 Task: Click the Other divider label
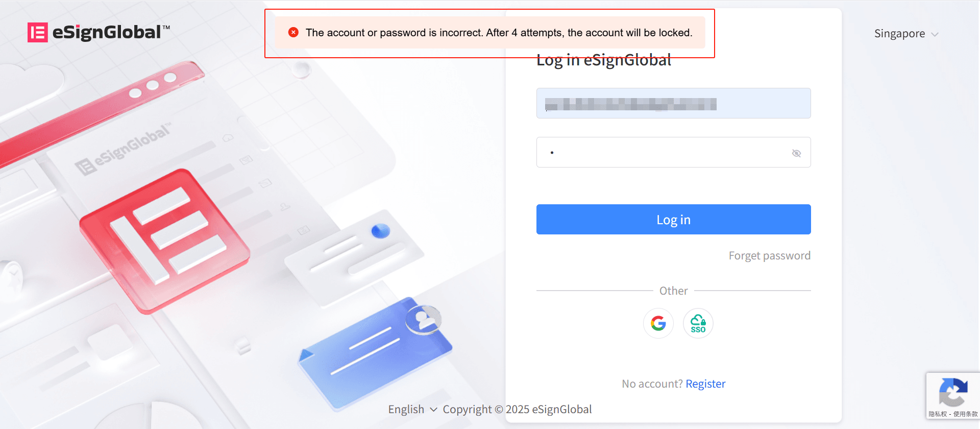pos(673,291)
